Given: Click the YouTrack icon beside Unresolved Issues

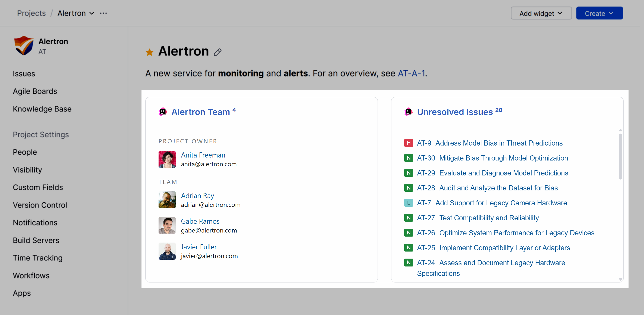Looking at the screenshot, I should coord(408,112).
